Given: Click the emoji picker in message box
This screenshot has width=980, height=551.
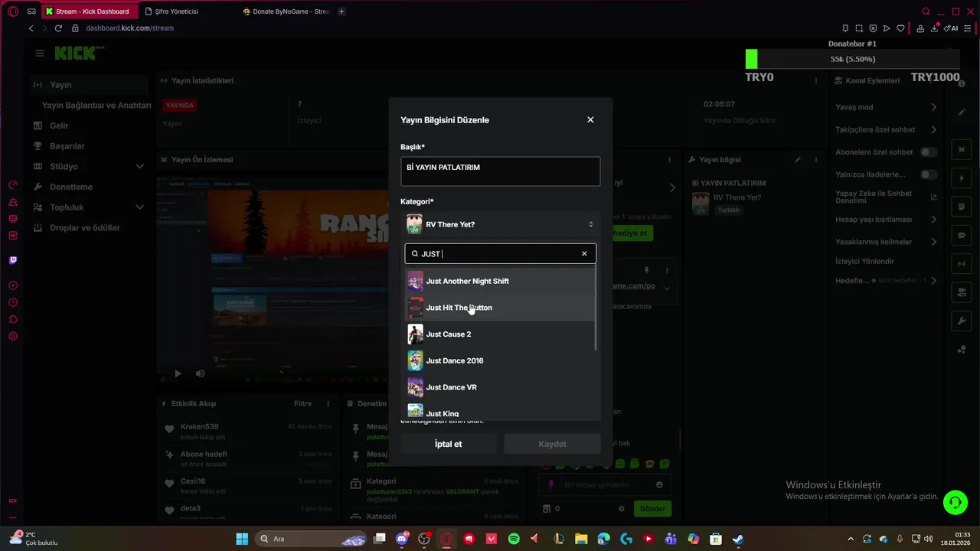Looking at the screenshot, I should pos(659,484).
